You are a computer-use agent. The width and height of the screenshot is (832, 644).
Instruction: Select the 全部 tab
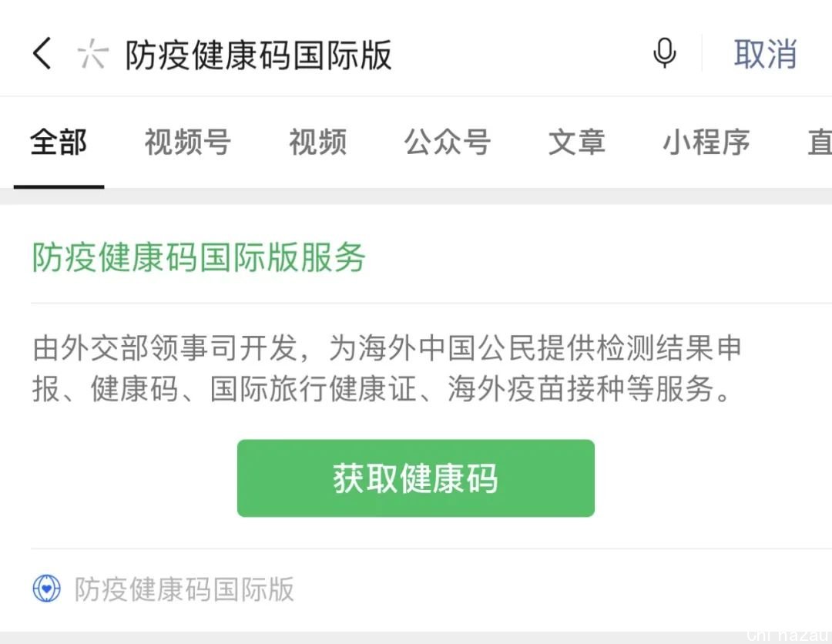[59, 143]
